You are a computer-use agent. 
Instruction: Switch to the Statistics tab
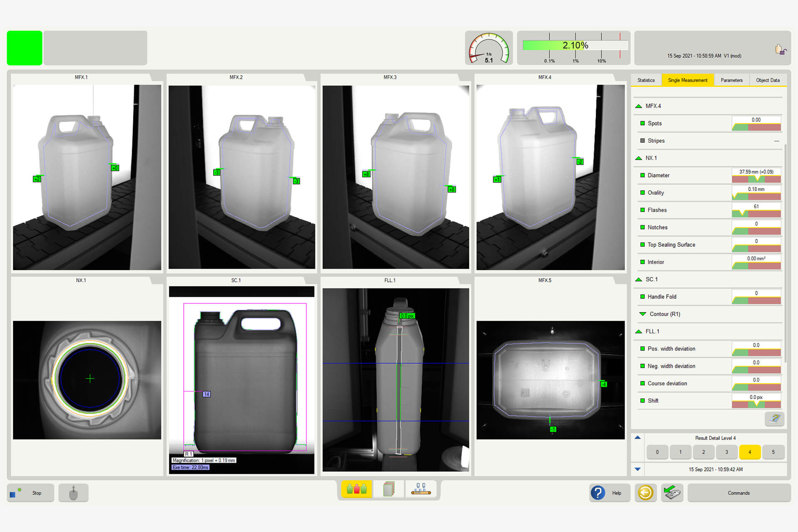pyautogui.click(x=646, y=80)
